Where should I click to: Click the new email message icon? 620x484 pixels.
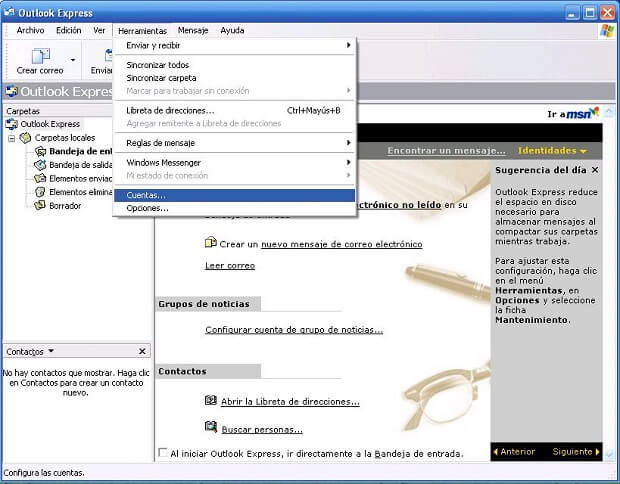pyautogui.click(x=211, y=242)
